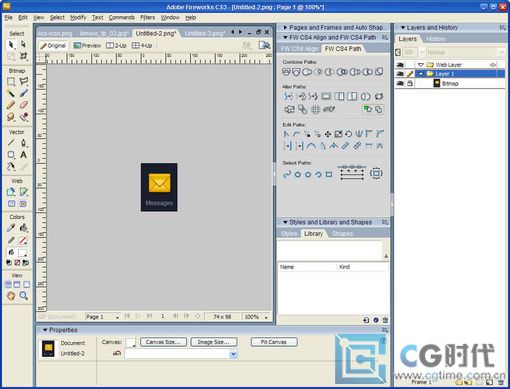Toggle visibility eye of Layer 1

[400, 74]
